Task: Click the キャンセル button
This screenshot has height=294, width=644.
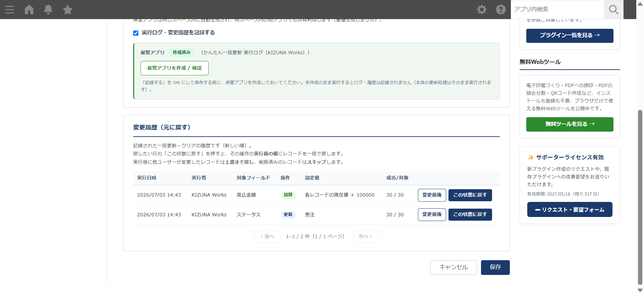Action: click(x=453, y=267)
